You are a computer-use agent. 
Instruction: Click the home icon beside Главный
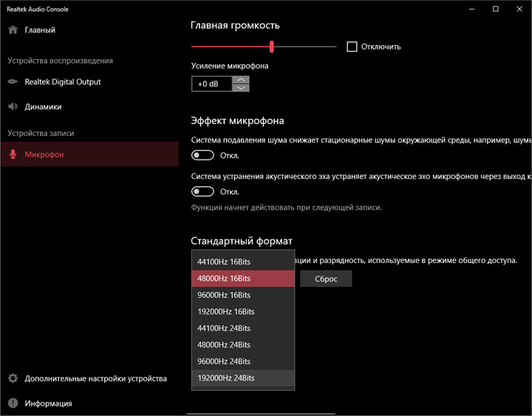[13, 30]
